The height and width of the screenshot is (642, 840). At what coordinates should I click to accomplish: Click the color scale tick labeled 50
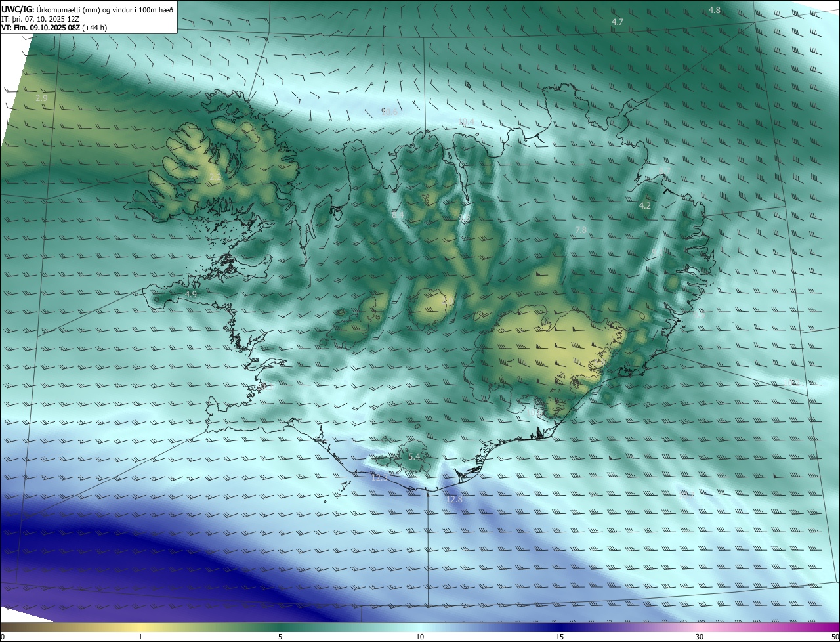(835, 637)
